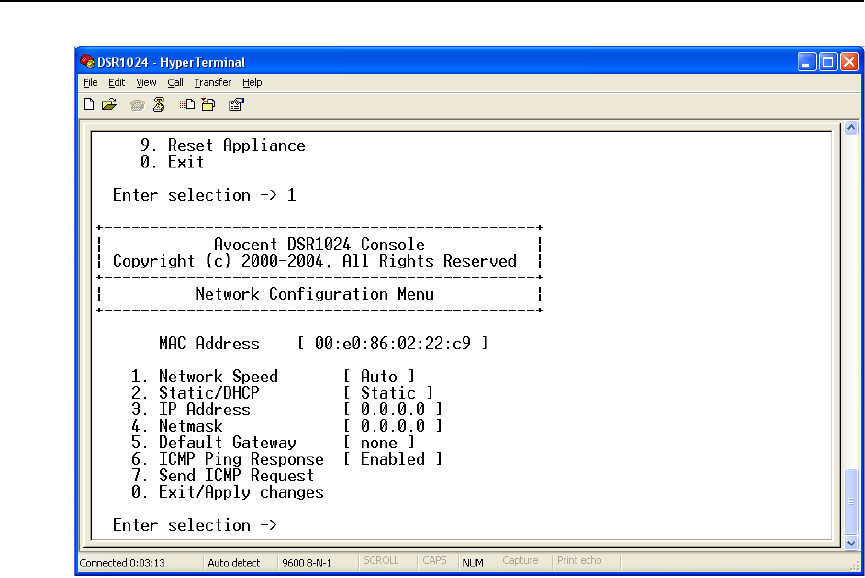Screen dimensions: 865x578
Task: Click the Properties toolbar icon
Action: tap(237, 103)
